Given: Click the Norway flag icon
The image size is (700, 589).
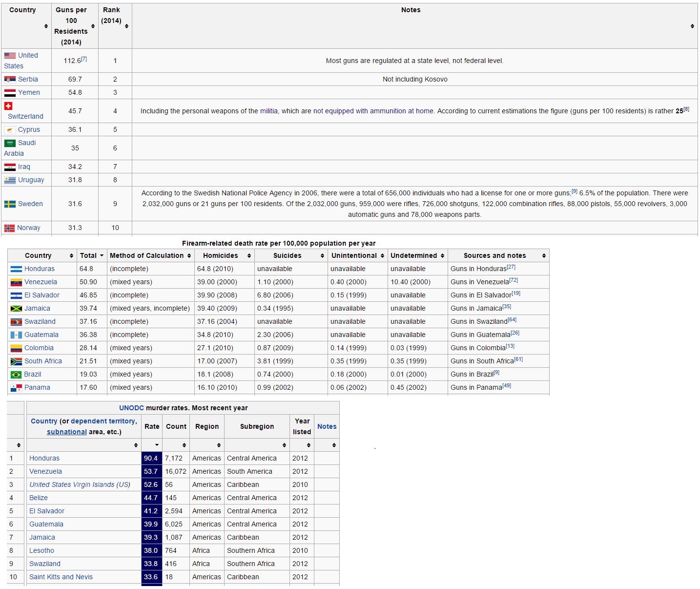Looking at the screenshot, I should tap(9, 228).
